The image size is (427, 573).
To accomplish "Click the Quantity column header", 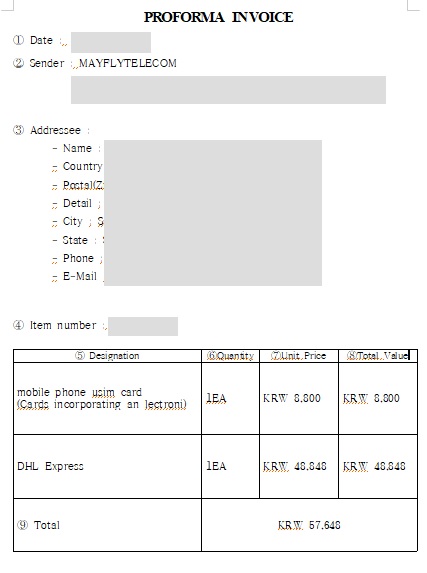I will (230, 356).
